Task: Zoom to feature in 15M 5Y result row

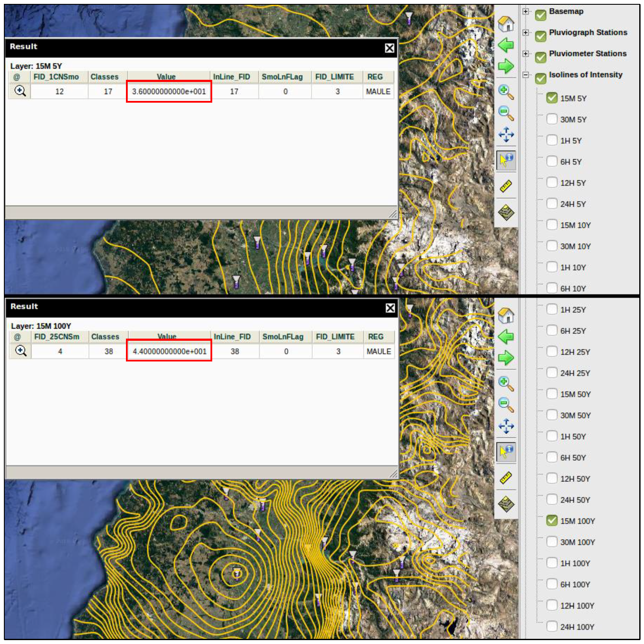Action: coord(20,91)
